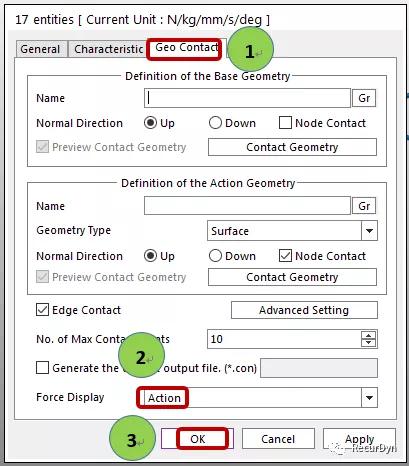Switch to the General tab
Viewport: 409px width, 466px height.
pyautogui.click(x=40, y=49)
